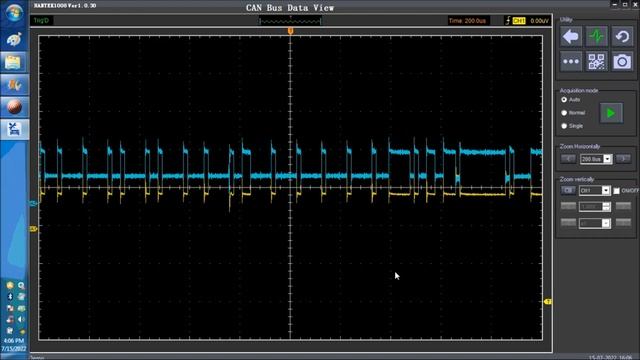Start acquisition with the green play button
This screenshot has width=640, height=360.
point(611,113)
